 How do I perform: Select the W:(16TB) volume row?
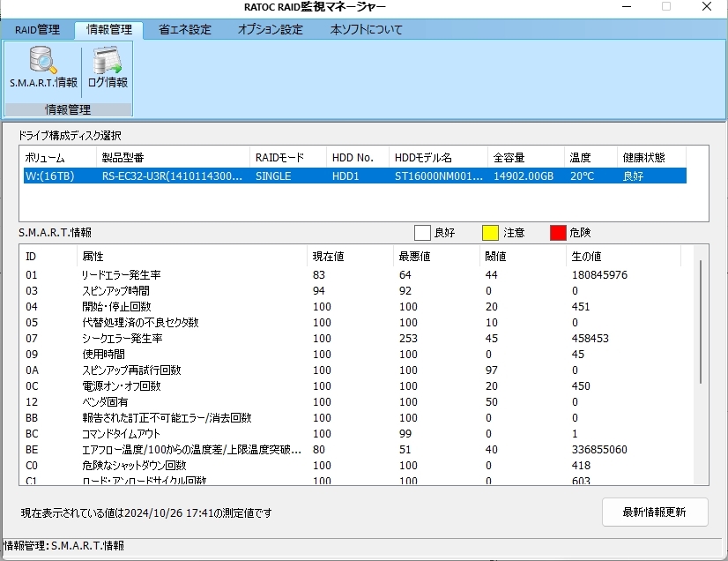coord(354,176)
